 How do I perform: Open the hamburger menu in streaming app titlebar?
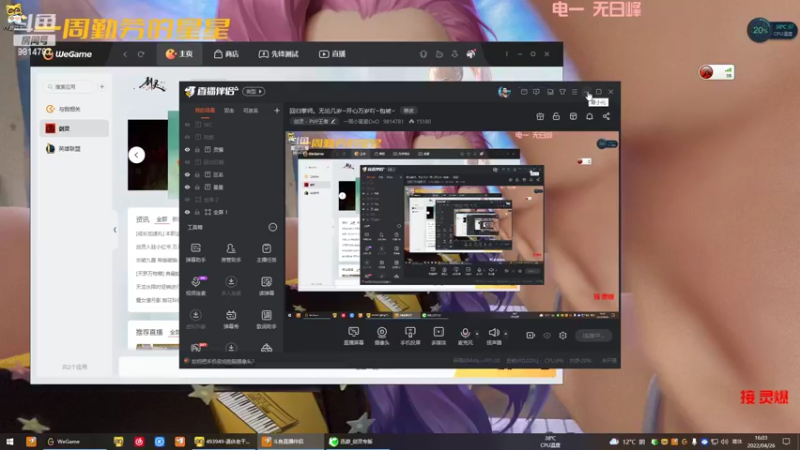(574, 92)
